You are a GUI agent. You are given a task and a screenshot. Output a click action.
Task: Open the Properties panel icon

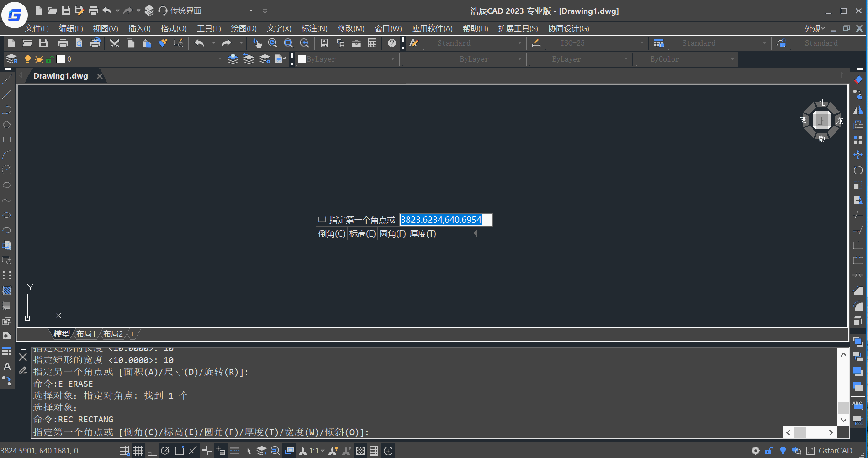(x=324, y=43)
